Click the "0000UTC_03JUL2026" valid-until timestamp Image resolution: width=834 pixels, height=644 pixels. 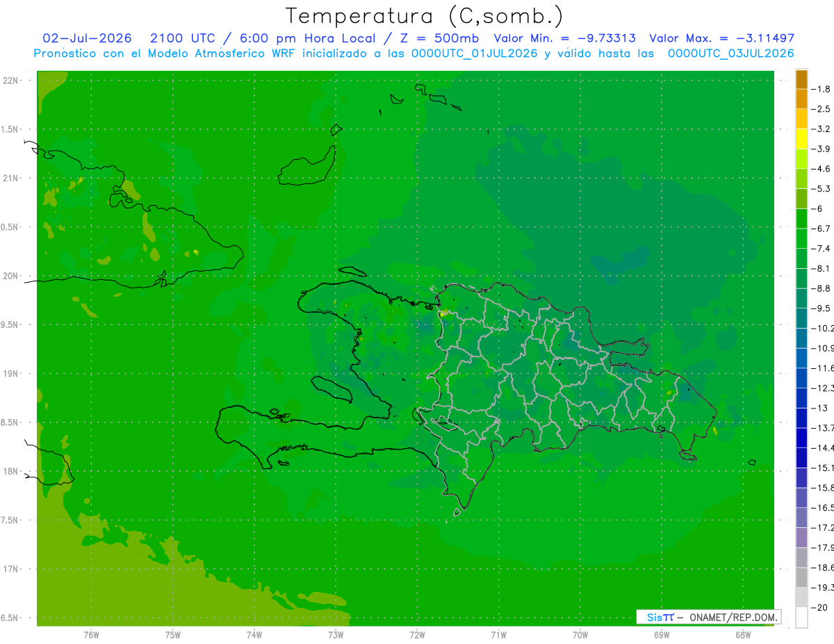[x=730, y=53]
